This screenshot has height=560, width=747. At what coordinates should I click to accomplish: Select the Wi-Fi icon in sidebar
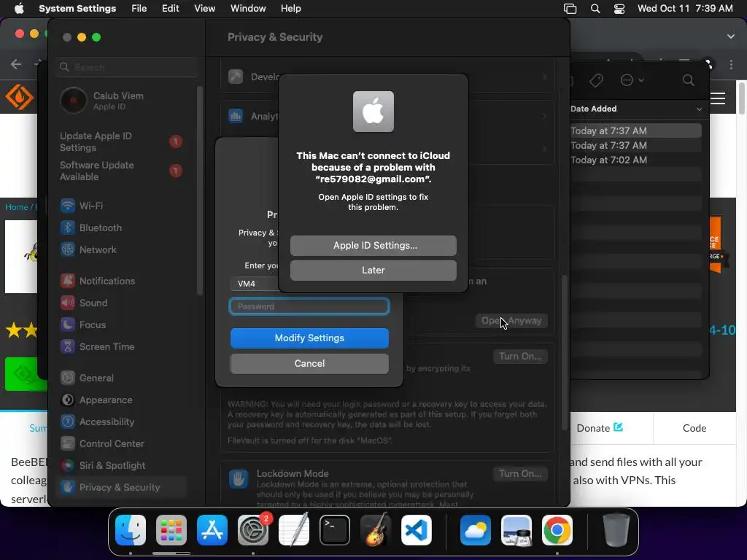[x=68, y=206]
